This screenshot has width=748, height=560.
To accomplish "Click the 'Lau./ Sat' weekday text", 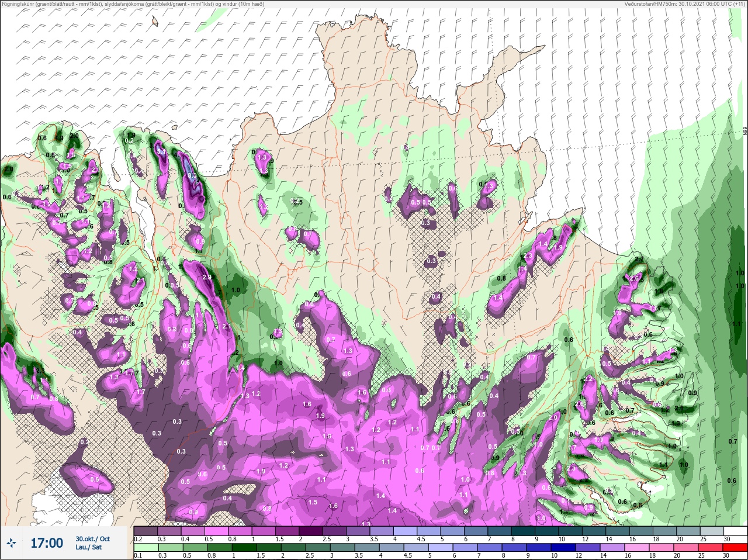I will 88,548.
